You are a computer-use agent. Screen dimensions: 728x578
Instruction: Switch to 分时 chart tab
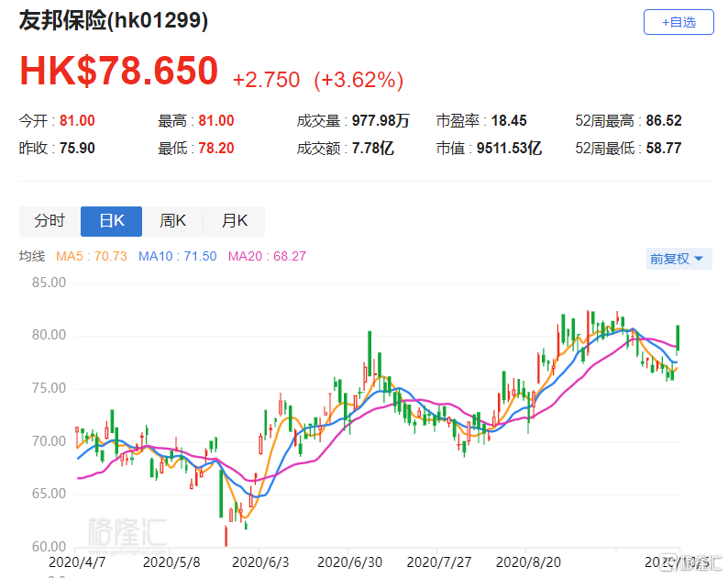coord(50,221)
